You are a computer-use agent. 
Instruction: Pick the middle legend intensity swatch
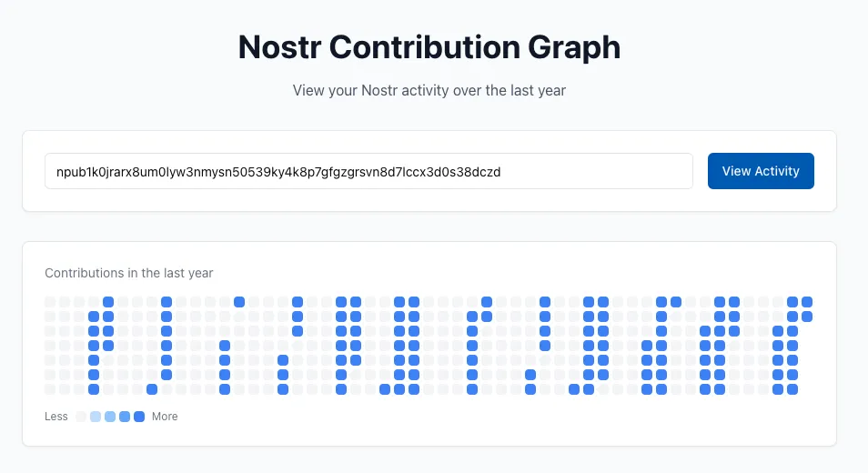coord(110,417)
